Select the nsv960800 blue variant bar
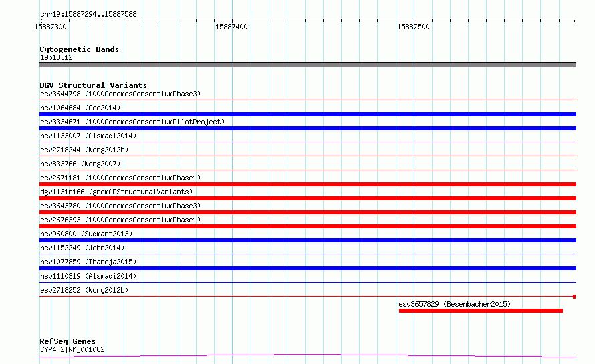The height and width of the screenshot is (364, 595). [308, 240]
